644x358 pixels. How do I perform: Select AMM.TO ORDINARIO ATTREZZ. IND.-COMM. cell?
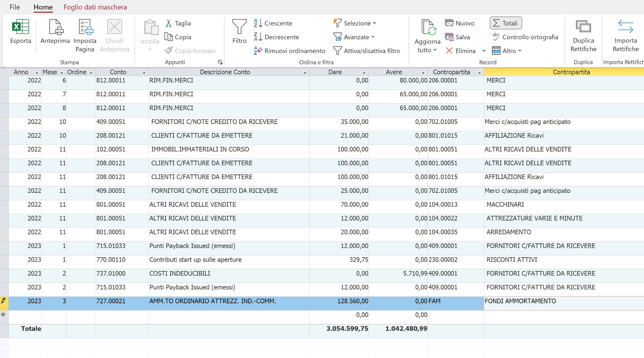point(229,303)
